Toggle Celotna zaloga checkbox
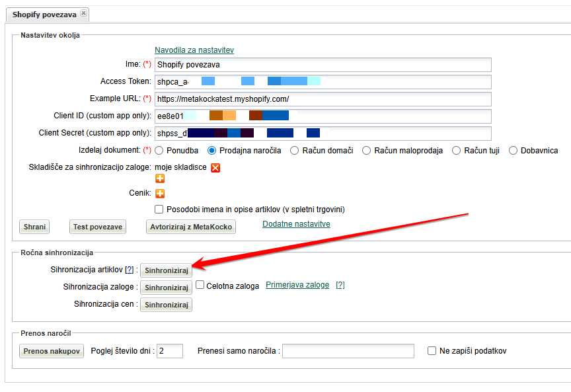Viewport: 571px width, 392px height. coord(200,284)
